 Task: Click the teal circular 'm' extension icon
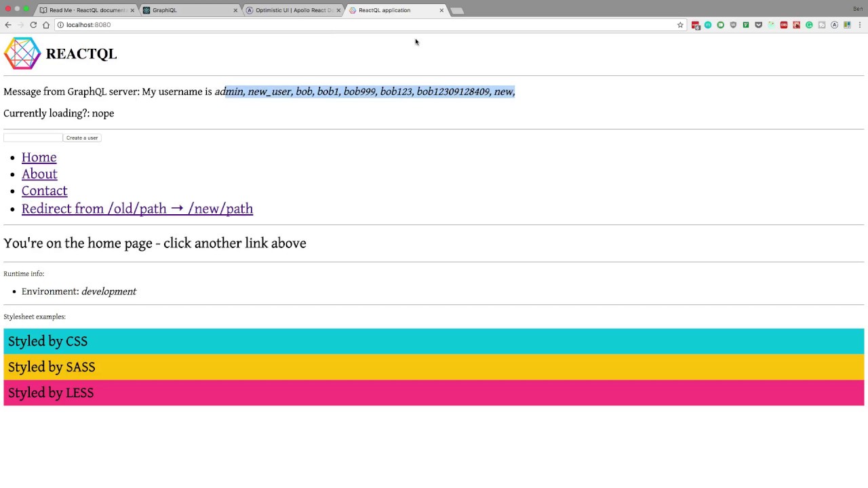click(x=708, y=25)
